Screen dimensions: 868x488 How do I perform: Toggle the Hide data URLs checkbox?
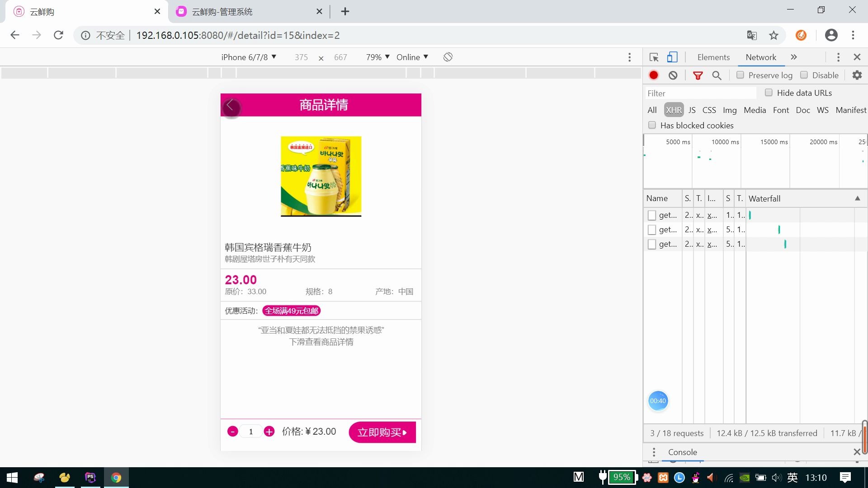tap(769, 92)
